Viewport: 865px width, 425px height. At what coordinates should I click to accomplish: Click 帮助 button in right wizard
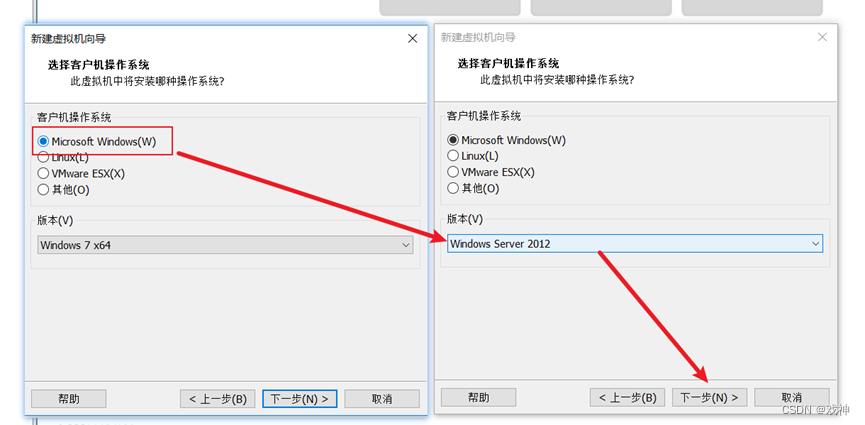[x=478, y=397]
